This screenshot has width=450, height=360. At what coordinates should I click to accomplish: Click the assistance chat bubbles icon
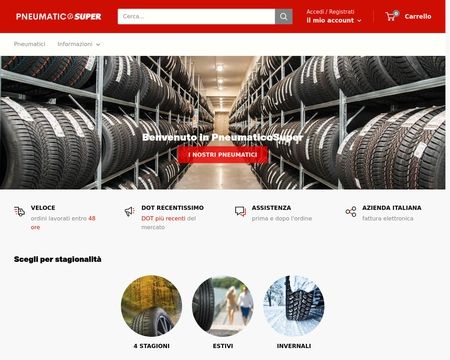click(x=240, y=211)
